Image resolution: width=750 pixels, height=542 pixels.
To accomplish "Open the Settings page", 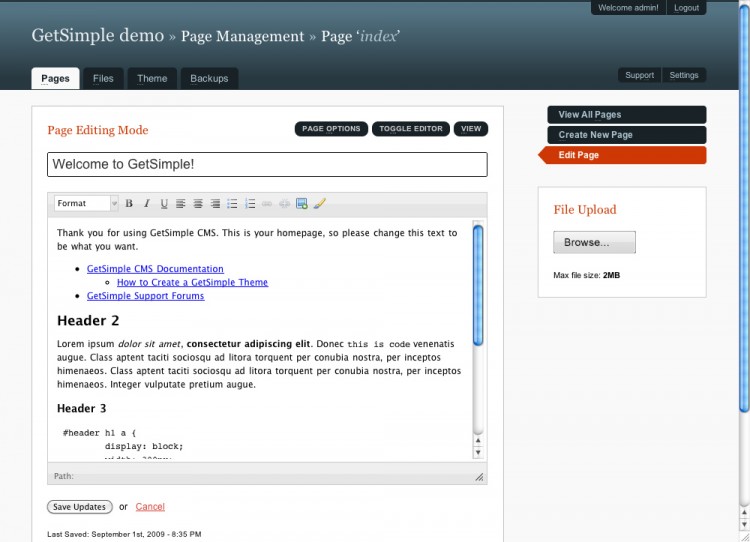I will (x=684, y=75).
